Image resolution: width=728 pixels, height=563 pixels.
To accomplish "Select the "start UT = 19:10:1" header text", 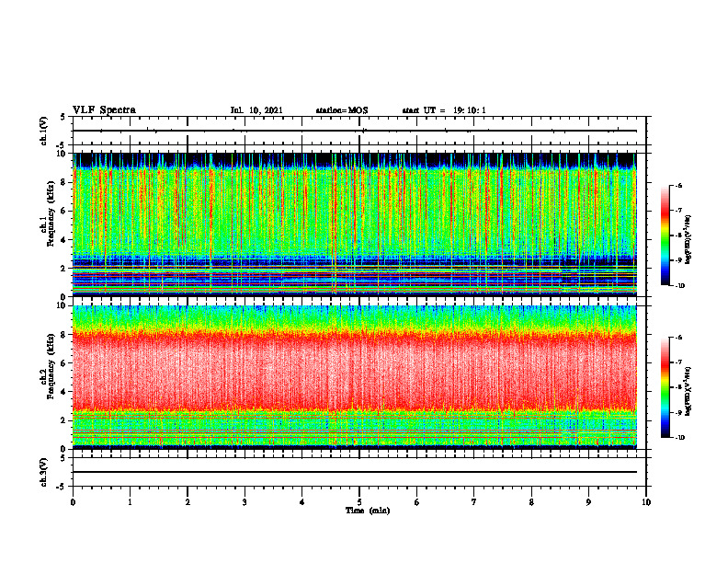I will 444,110.
